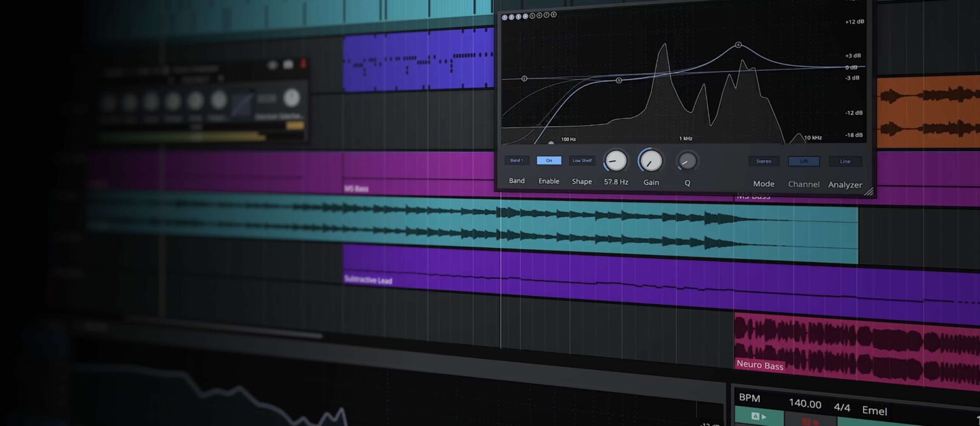
Task: Adjust the 57.8 Hz frequency knob
Action: (615, 161)
